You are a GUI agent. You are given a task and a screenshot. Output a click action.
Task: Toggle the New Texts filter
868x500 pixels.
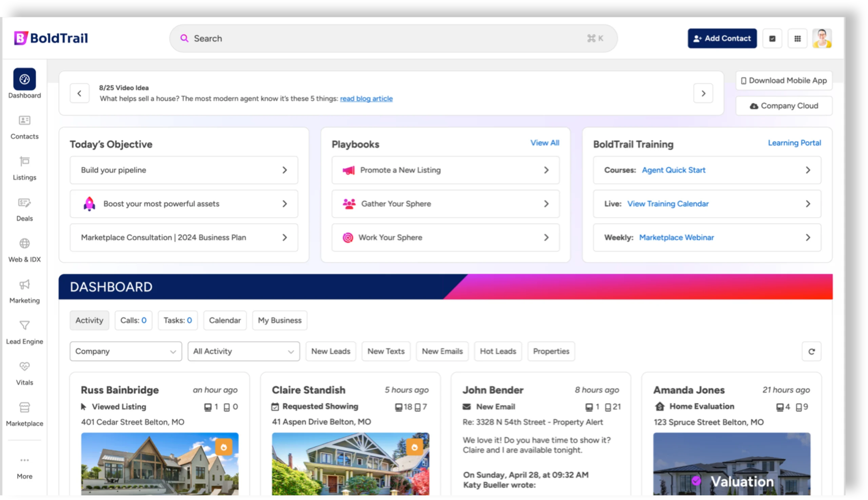[386, 351]
